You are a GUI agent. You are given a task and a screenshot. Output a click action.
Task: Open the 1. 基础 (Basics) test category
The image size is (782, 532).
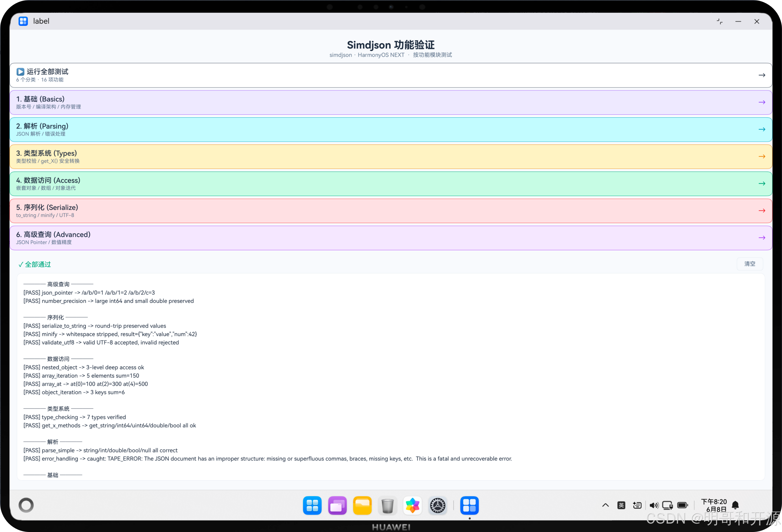391,103
